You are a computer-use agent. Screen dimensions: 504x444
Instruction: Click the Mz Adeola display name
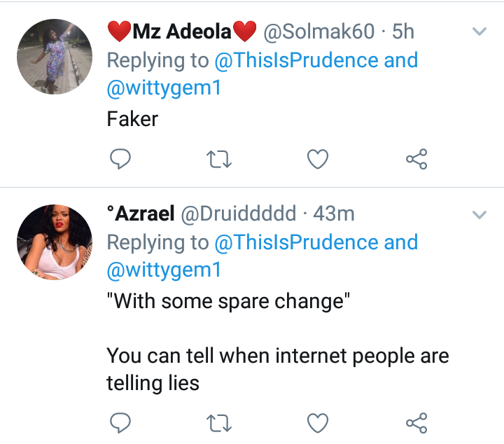(x=183, y=32)
